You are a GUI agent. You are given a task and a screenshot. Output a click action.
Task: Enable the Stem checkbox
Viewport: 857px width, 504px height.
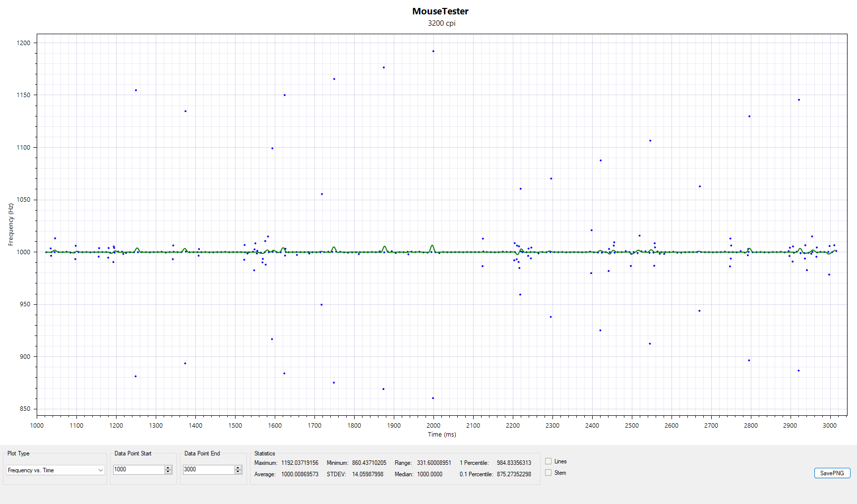[549, 473]
